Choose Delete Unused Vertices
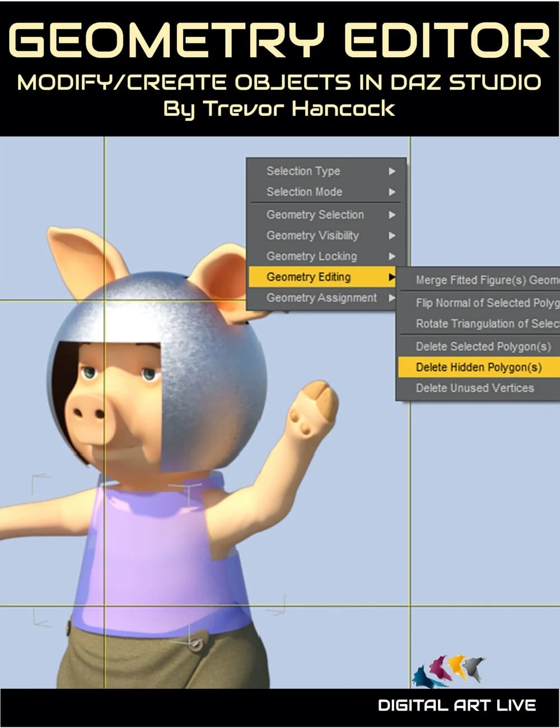The height and width of the screenshot is (728, 560). coord(479,388)
